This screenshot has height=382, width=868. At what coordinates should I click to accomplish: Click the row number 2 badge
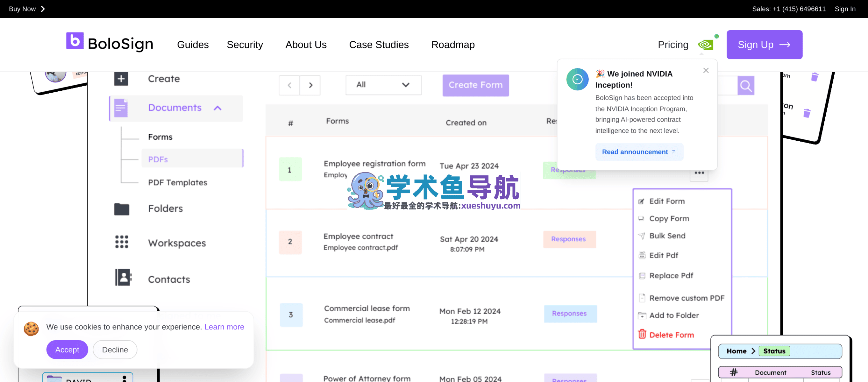coord(290,242)
